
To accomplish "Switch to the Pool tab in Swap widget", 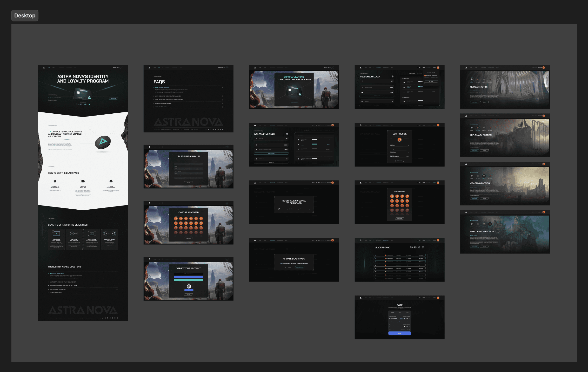I will pyautogui.click(x=407, y=312).
